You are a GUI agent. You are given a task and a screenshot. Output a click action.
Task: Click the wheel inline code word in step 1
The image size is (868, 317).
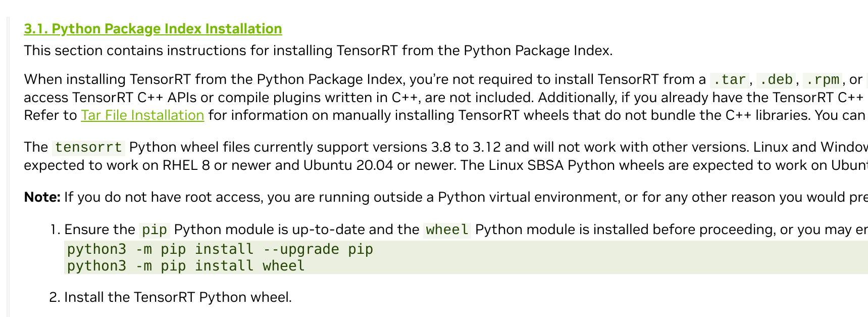[447, 230]
